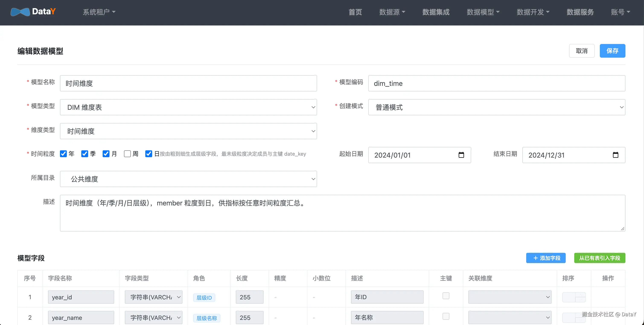Uncheck the 月 granularity checkbox
This screenshot has width=644, height=325.
(106, 154)
